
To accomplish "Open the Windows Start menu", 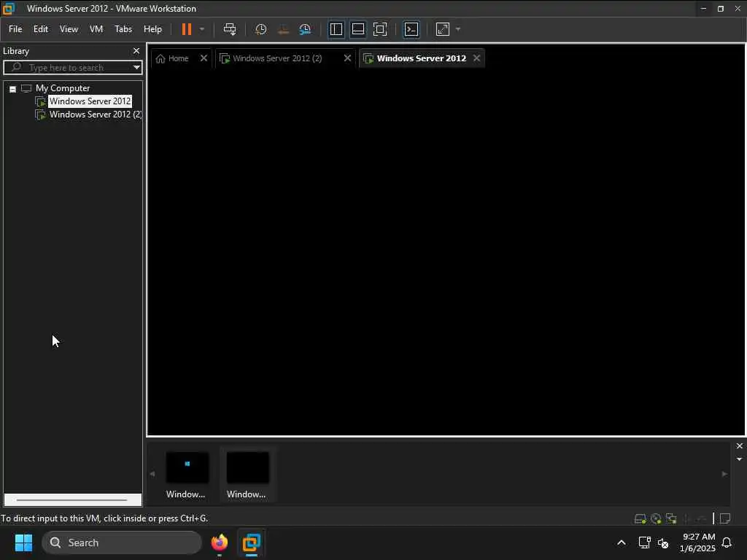I will click(23, 542).
